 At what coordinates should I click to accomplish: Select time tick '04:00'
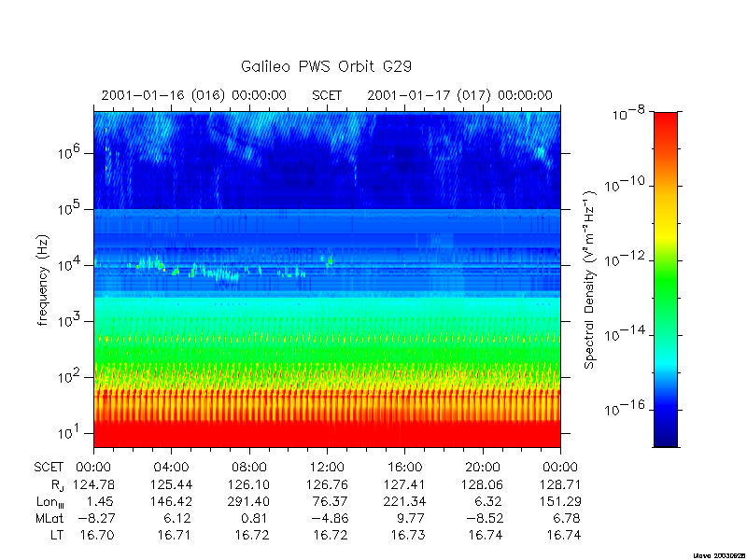[x=172, y=468]
